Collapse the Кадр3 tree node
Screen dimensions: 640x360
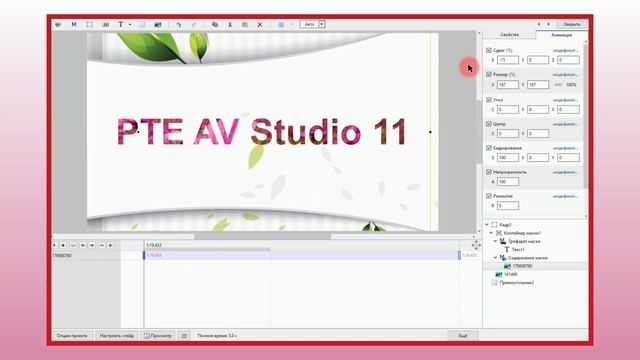tap(487, 224)
